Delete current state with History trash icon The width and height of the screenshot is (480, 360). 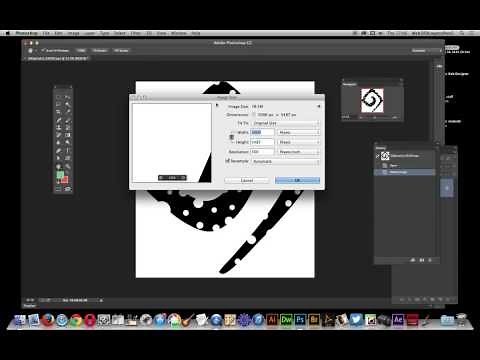tap(430, 260)
